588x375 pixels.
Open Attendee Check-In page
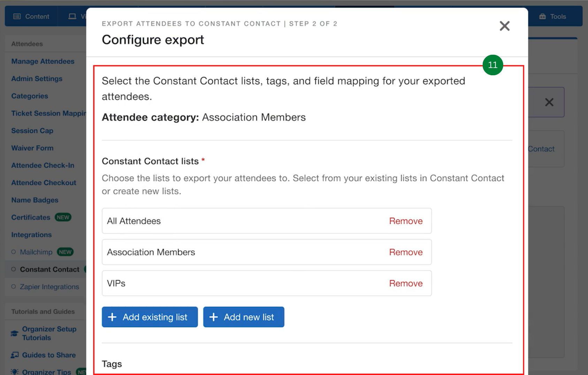click(x=43, y=166)
